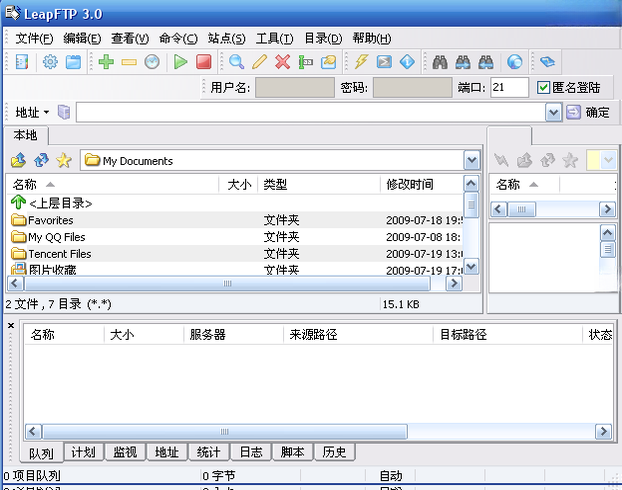Close the queue panel with the x
622x490 pixels.
point(11,326)
